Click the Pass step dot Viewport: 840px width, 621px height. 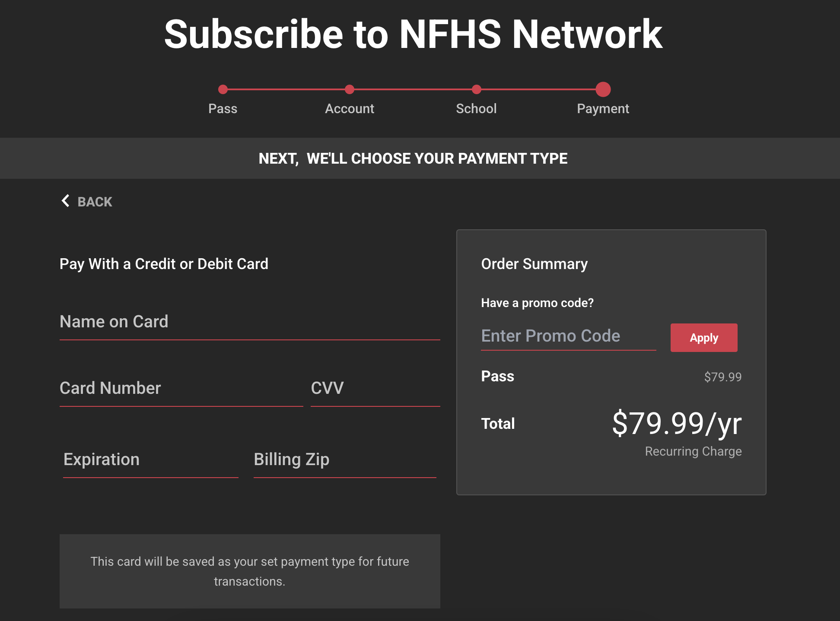223,89
